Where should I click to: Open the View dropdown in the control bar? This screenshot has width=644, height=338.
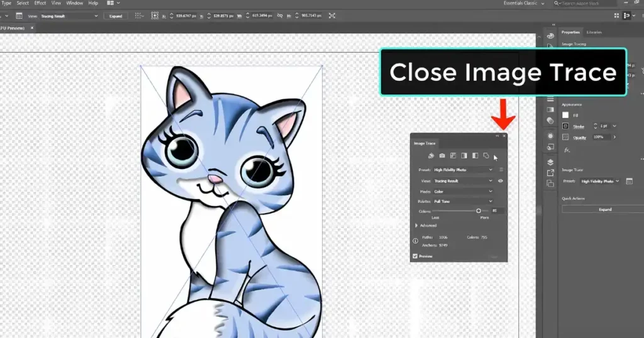[x=69, y=16]
